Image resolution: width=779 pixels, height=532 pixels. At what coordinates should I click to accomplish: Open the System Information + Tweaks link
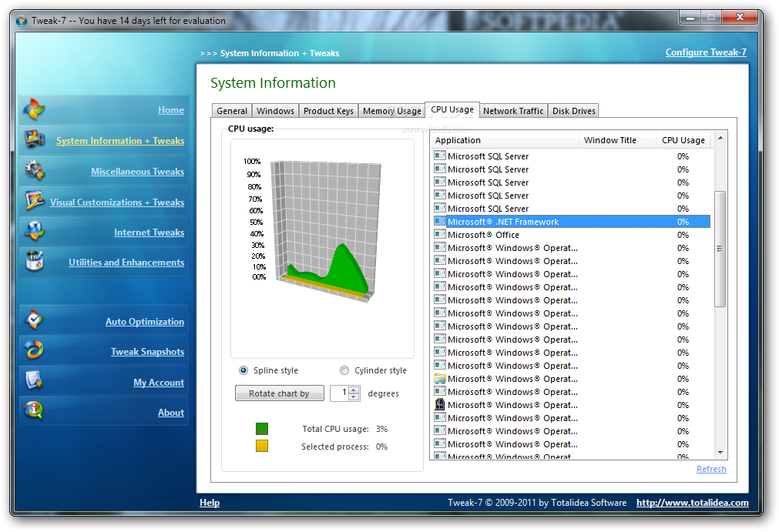(x=120, y=141)
